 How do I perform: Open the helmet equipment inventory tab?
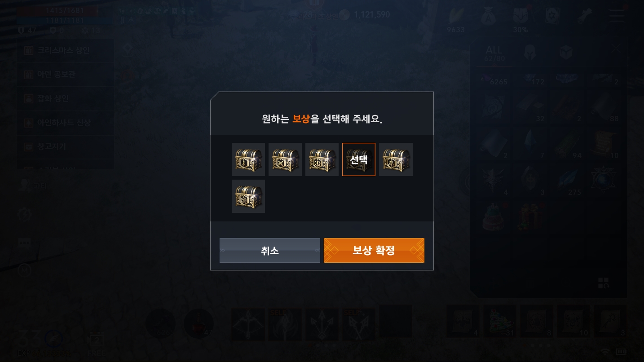pos(530,53)
